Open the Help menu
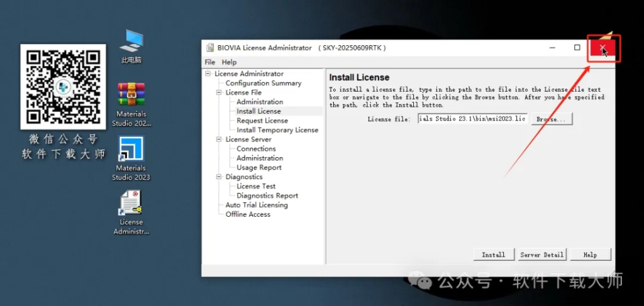644x306 pixels. pos(229,62)
